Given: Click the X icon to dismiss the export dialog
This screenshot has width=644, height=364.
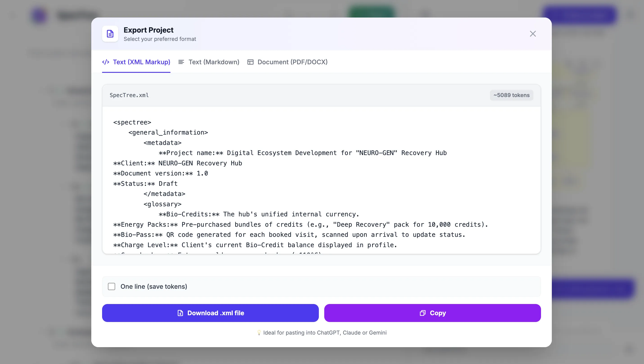Looking at the screenshot, I should click(533, 34).
